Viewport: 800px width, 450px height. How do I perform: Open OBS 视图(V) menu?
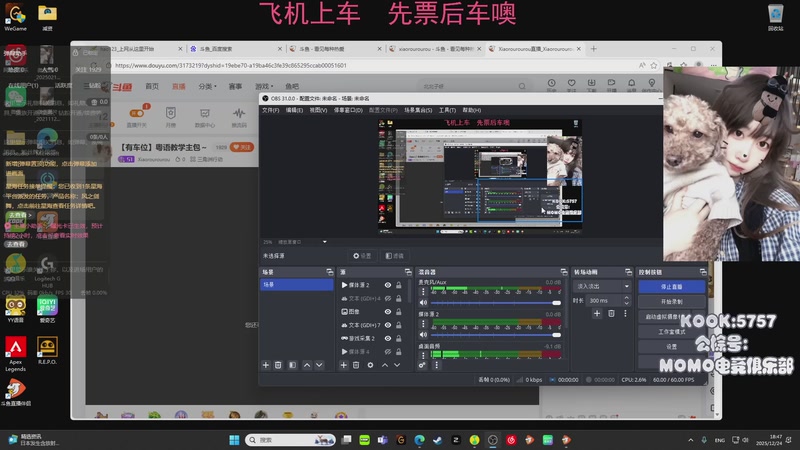318,110
